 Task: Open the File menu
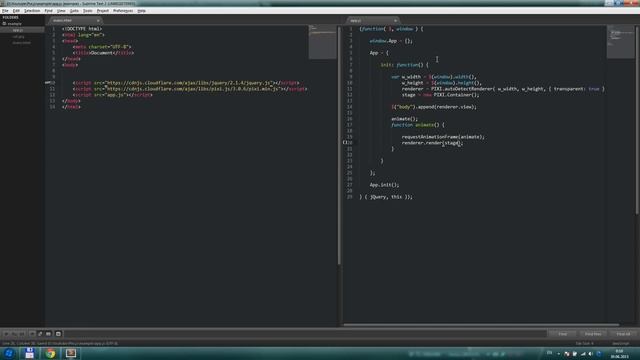point(5,11)
